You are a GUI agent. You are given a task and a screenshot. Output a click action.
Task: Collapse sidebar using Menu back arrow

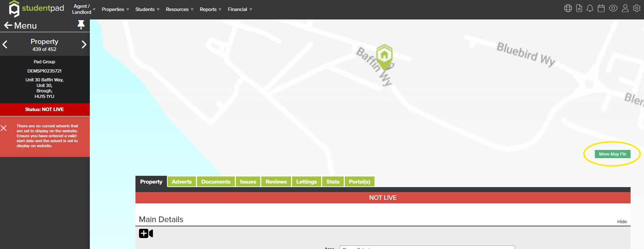tap(8, 25)
